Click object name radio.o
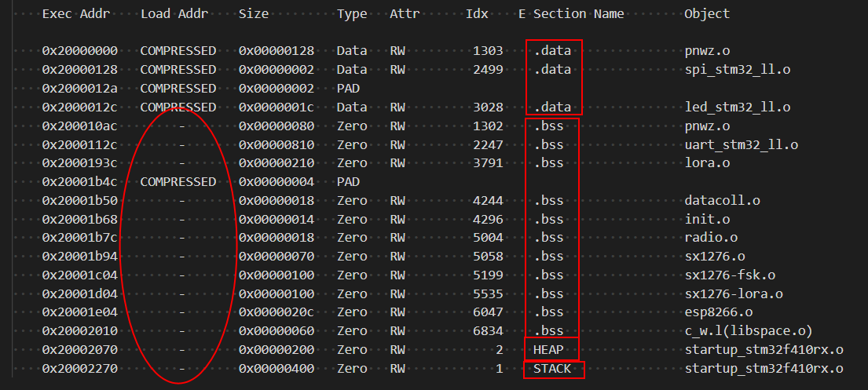 click(x=711, y=238)
